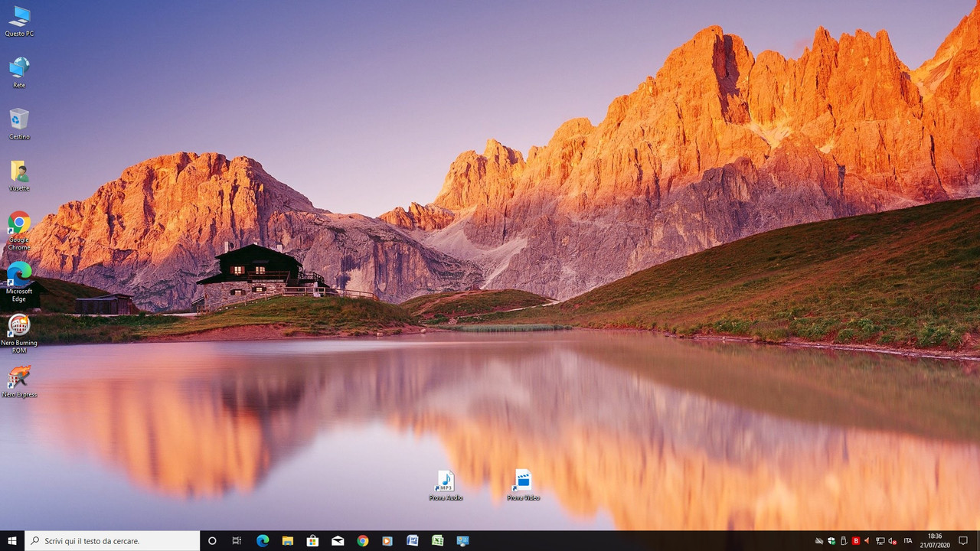Open the Bitdefender red B tray icon
980x551 pixels.
tap(856, 541)
